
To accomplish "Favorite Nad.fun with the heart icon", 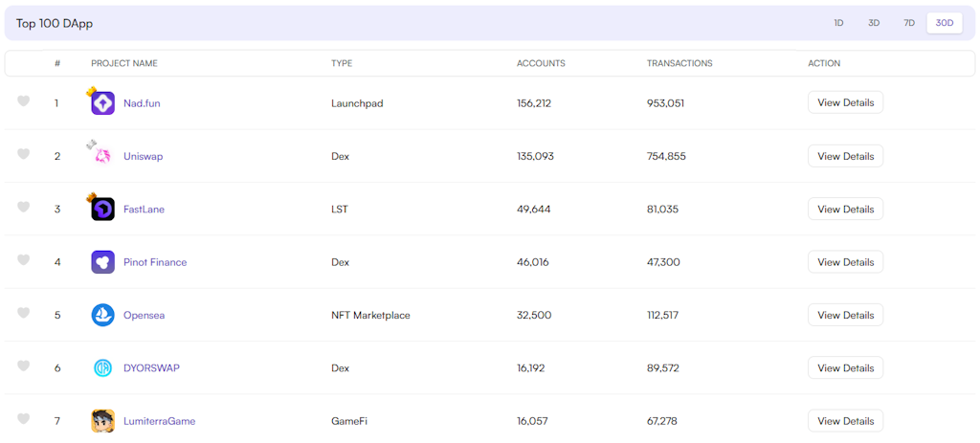I will [x=24, y=101].
